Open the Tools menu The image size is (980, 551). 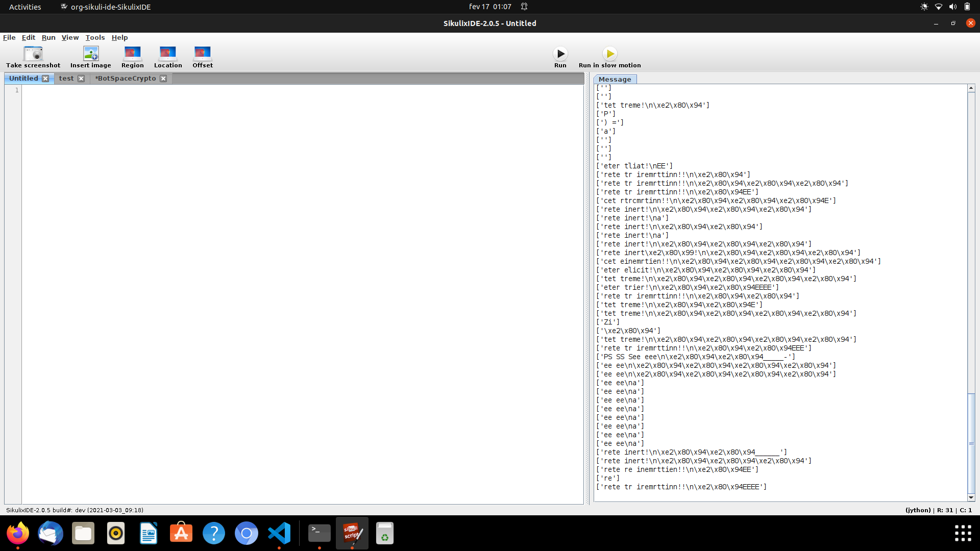point(95,37)
